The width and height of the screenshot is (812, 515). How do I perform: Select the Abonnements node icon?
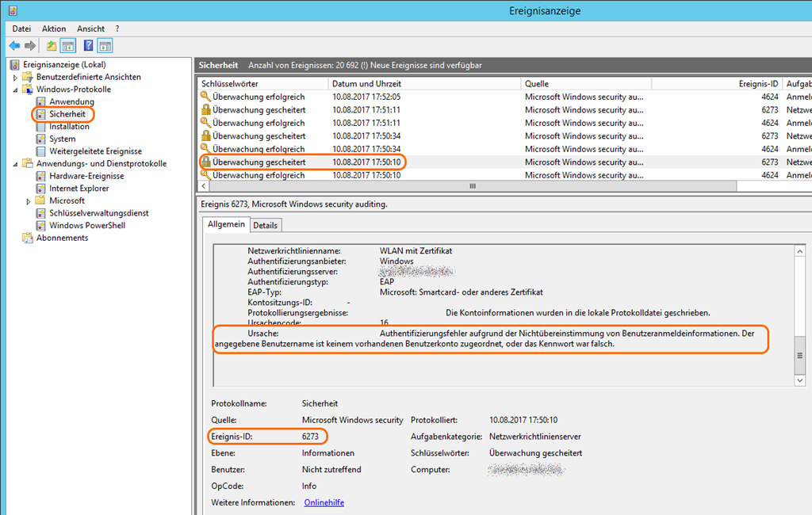click(x=28, y=238)
